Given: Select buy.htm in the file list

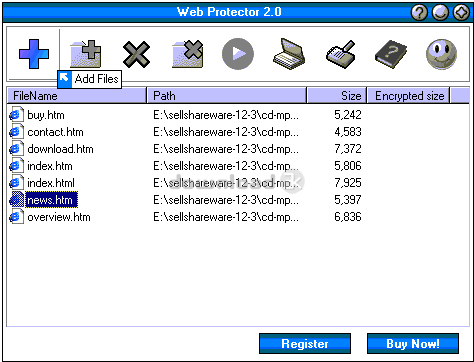Looking at the screenshot, I should (x=46, y=115).
